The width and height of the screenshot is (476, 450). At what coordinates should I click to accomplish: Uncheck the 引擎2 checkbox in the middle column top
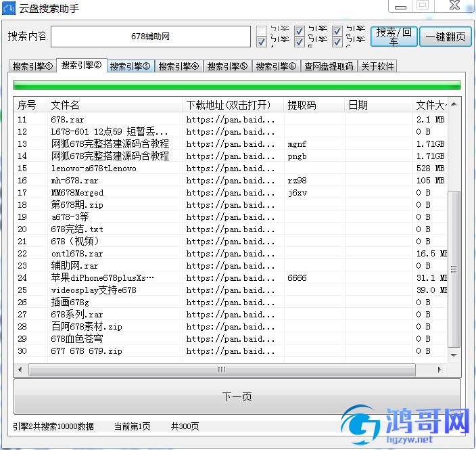point(300,30)
